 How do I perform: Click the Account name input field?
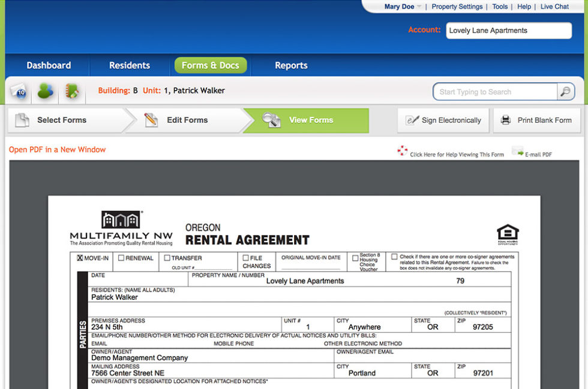click(x=508, y=30)
